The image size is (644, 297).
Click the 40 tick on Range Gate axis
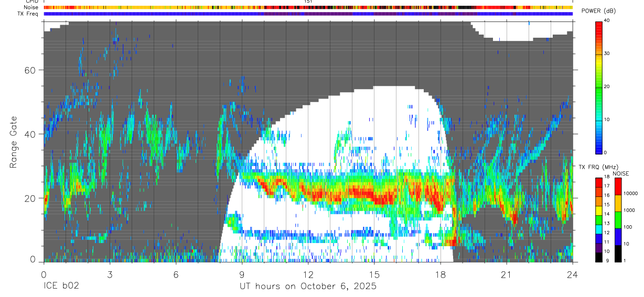pos(30,134)
